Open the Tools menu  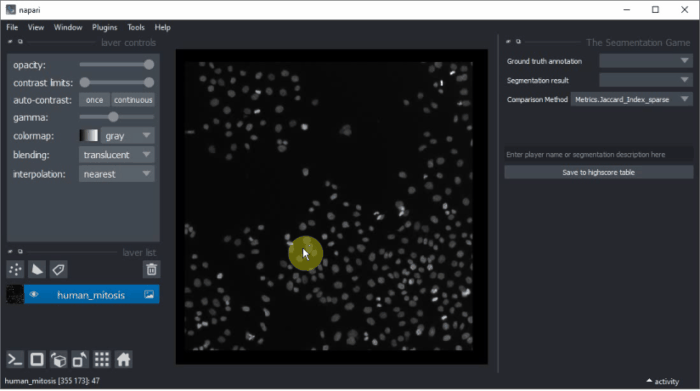tap(136, 27)
